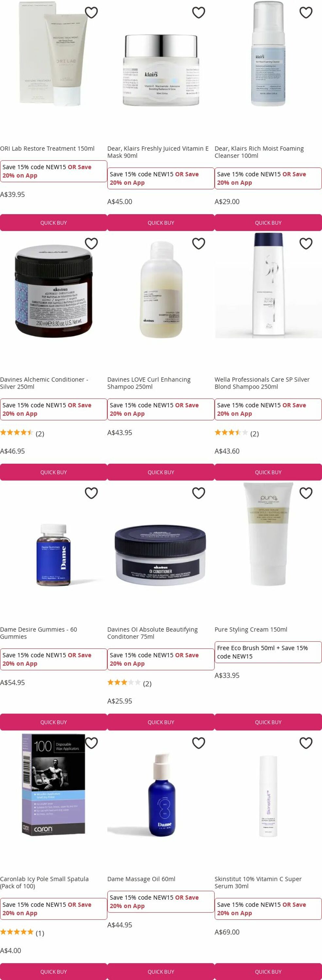
Task: View star rating reviews for Davines Alchemic Conditioner
Action: click(22, 433)
